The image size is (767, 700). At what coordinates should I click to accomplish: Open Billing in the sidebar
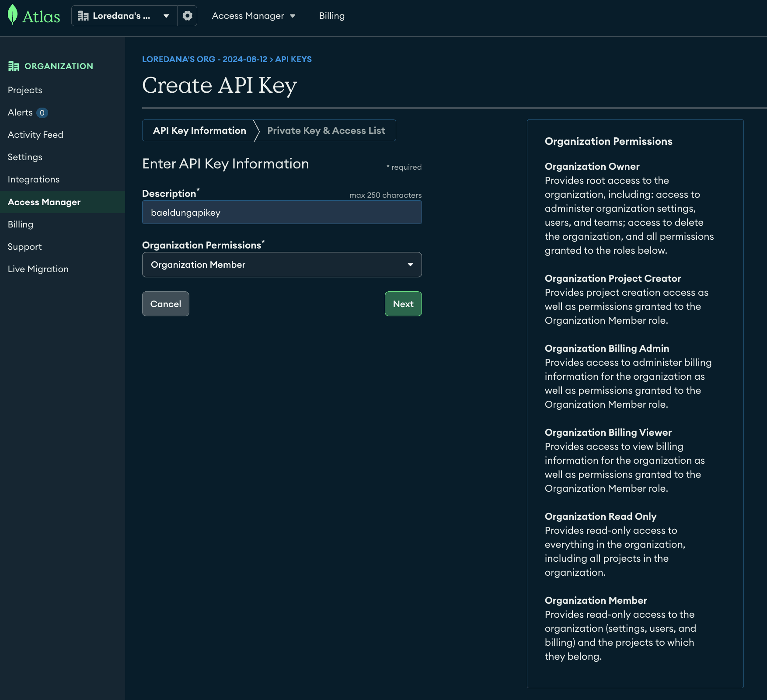pos(21,224)
